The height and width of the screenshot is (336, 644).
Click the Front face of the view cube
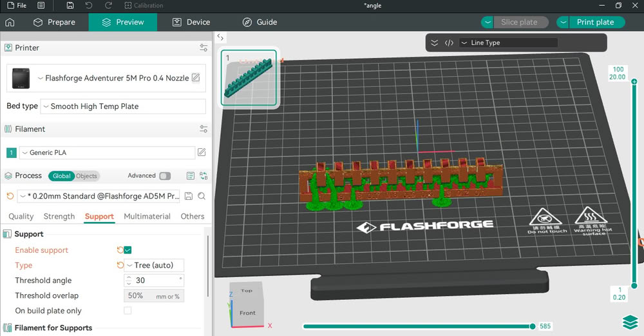point(247,313)
